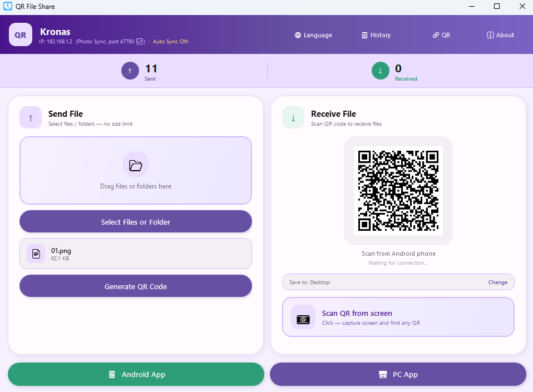Click the chain link icon next to QR

pyautogui.click(x=436, y=35)
